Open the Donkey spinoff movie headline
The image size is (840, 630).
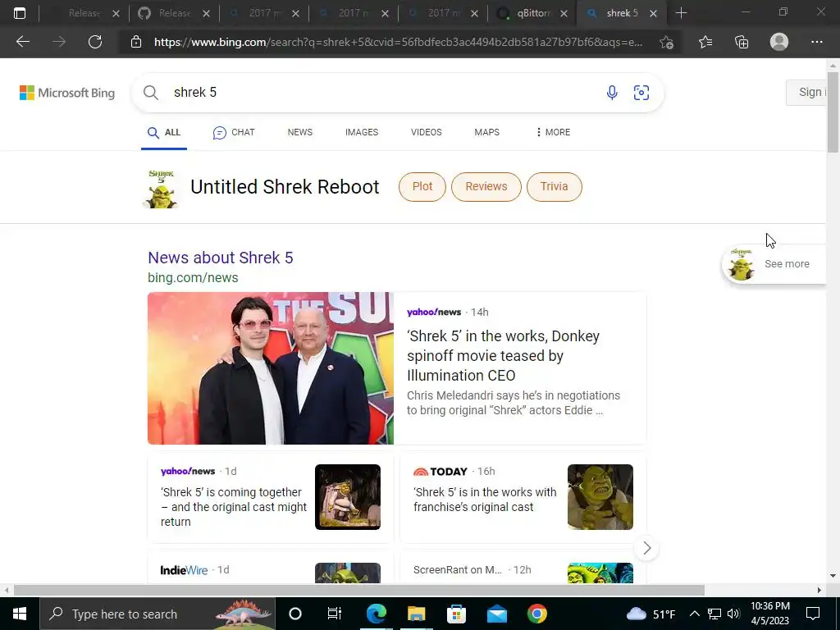click(x=503, y=356)
